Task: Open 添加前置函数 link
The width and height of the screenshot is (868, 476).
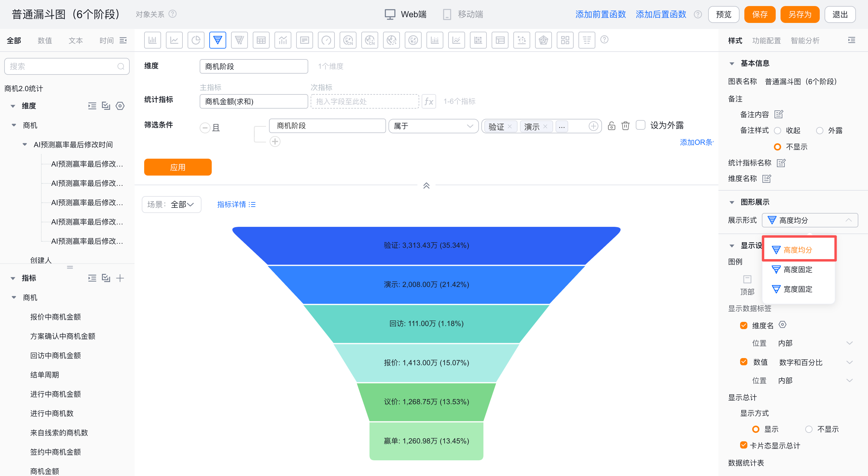Action: point(600,14)
